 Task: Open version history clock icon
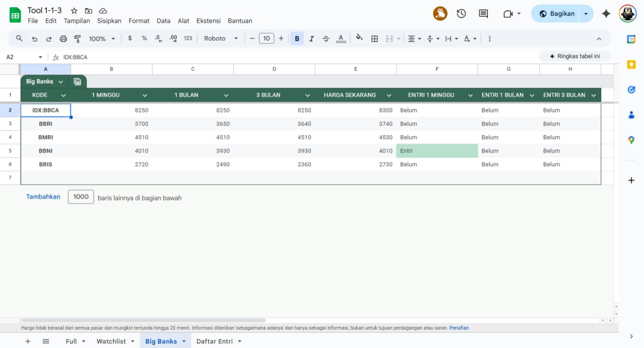[461, 14]
